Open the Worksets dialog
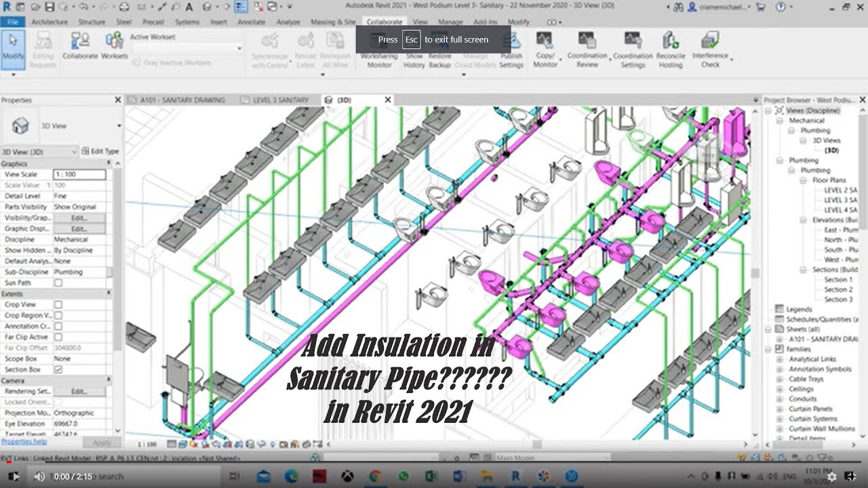Viewport: 868px width, 488px height. (x=115, y=47)
